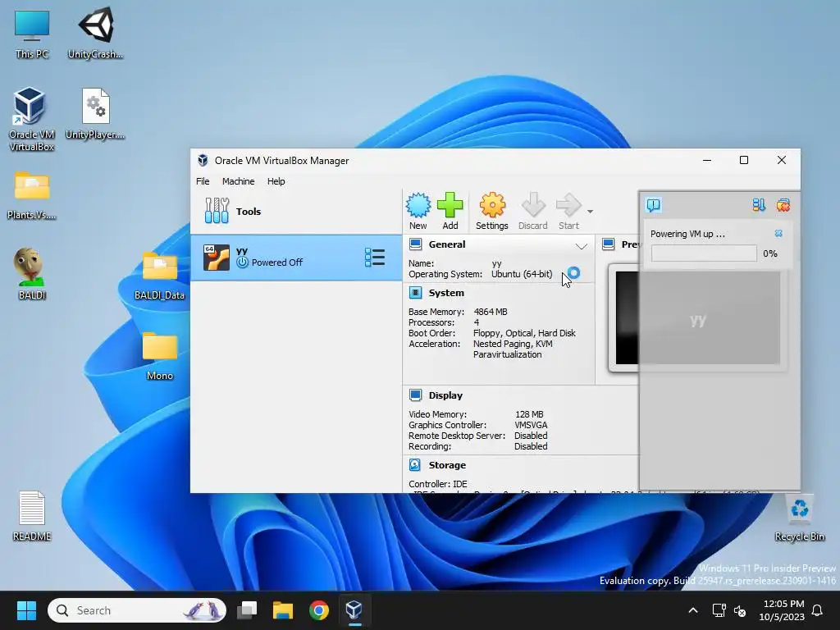
Task: Click the Powering VM up progress bar
Action: 704,253
